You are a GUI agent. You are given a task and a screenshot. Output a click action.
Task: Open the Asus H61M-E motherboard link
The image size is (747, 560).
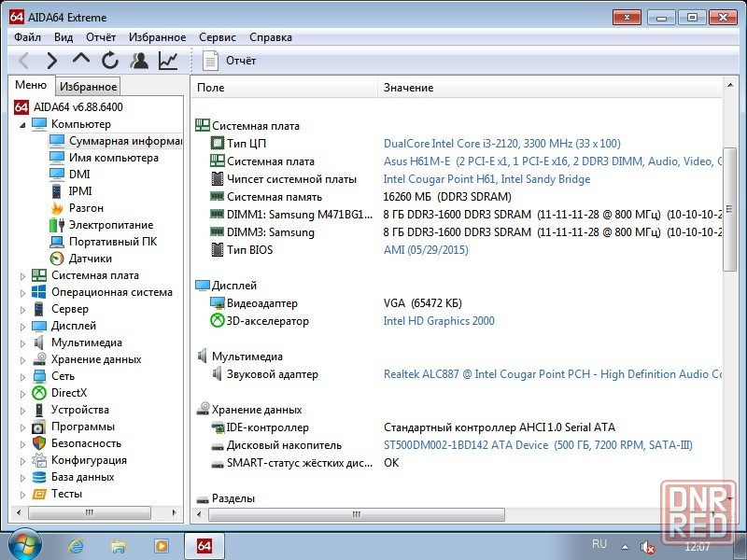tap(553, 161)
